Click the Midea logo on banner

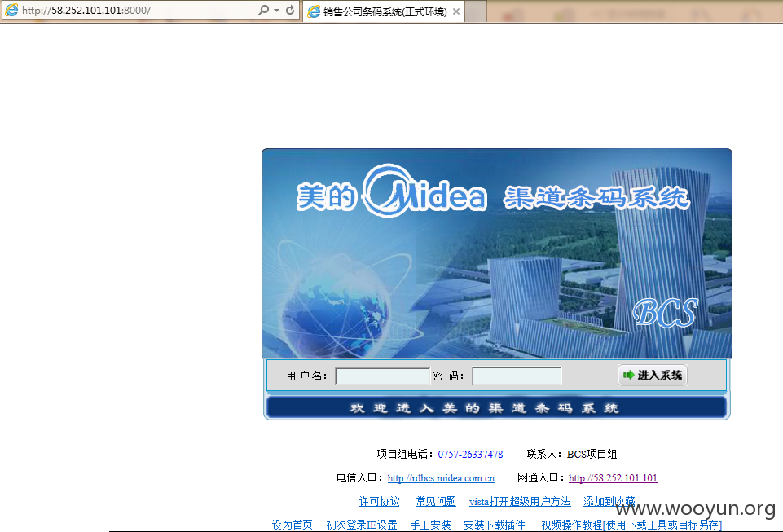[424, 191]
